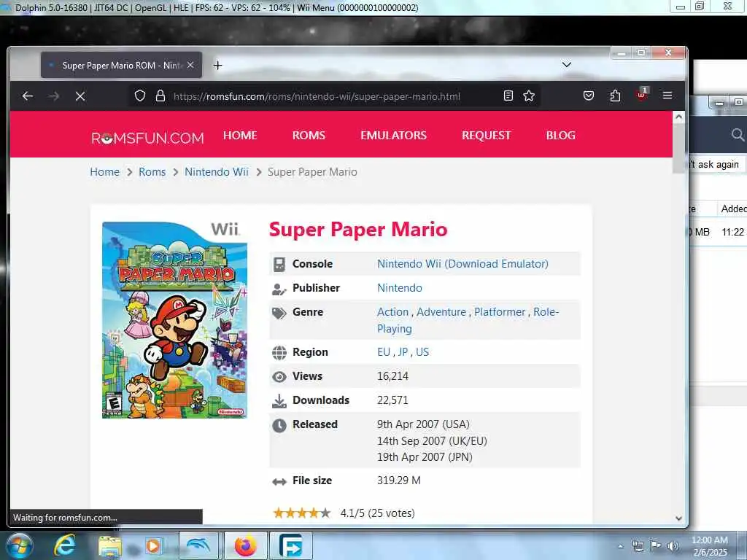
Task: Launch Internet Explorer from taskbar
Action: pos(65,545)
